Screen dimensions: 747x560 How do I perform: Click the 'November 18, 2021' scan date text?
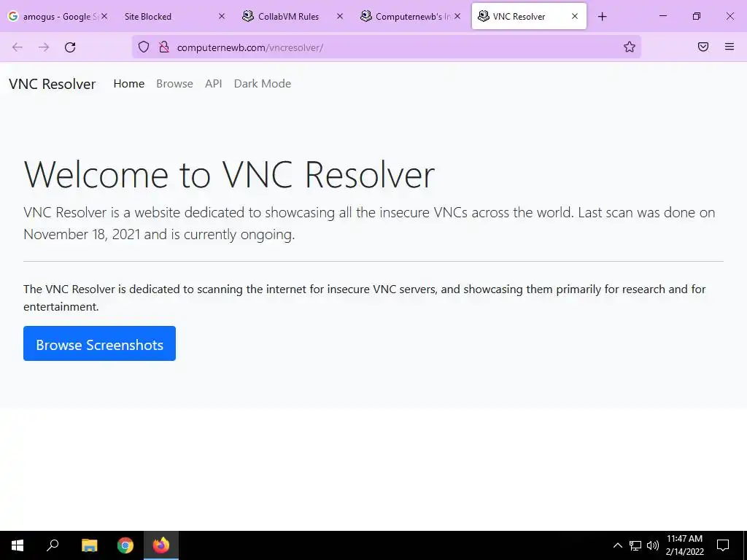point(82,234)
